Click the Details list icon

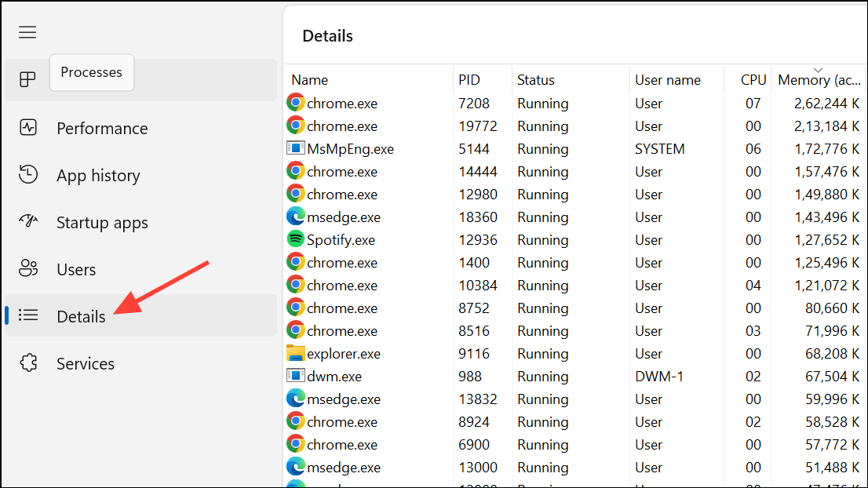click(x=28, y=315)
